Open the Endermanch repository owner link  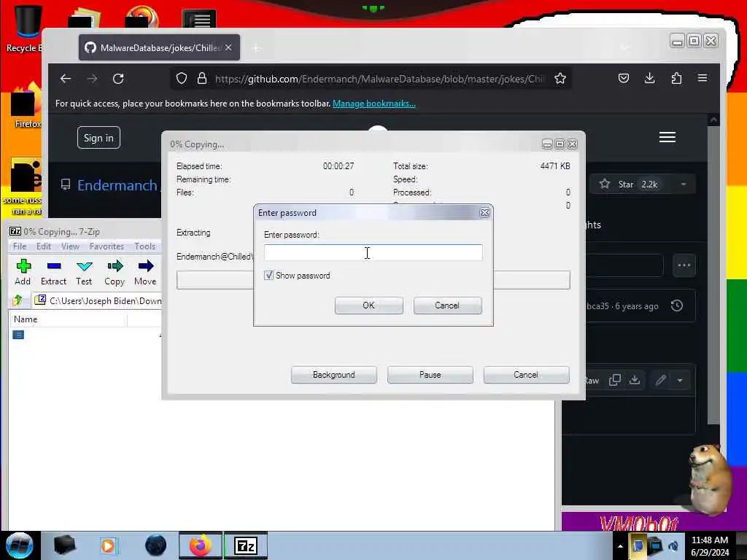pyautogui.click(x=117, y=185)
